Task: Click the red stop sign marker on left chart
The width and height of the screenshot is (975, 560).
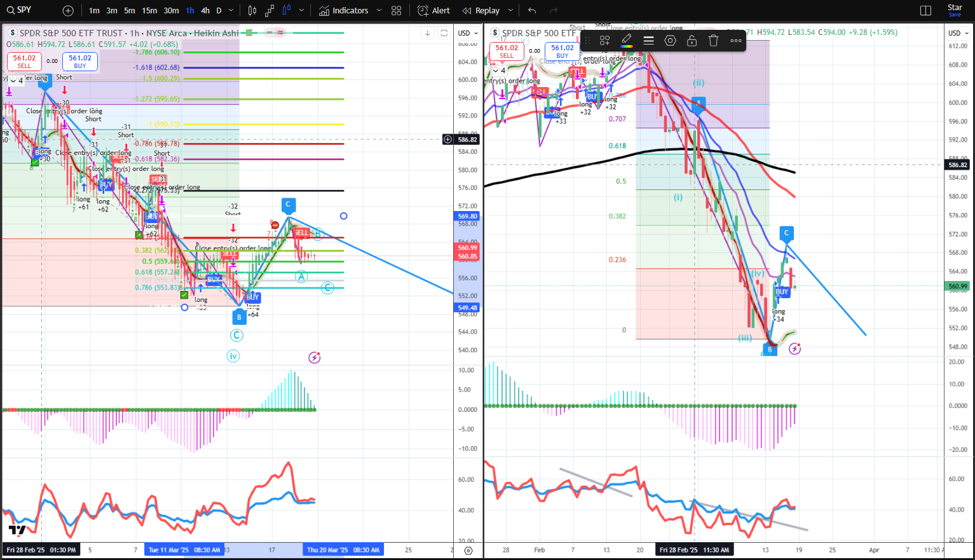Action: point(275,224)
